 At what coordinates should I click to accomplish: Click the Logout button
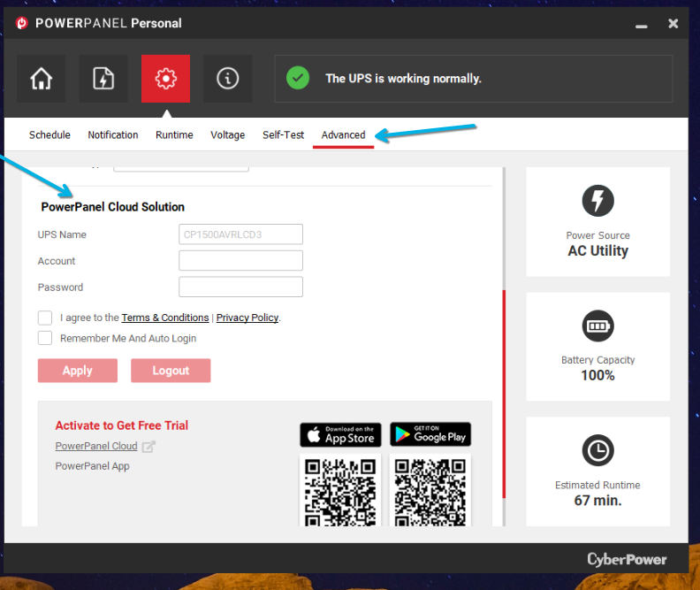[x=171, y=371]
